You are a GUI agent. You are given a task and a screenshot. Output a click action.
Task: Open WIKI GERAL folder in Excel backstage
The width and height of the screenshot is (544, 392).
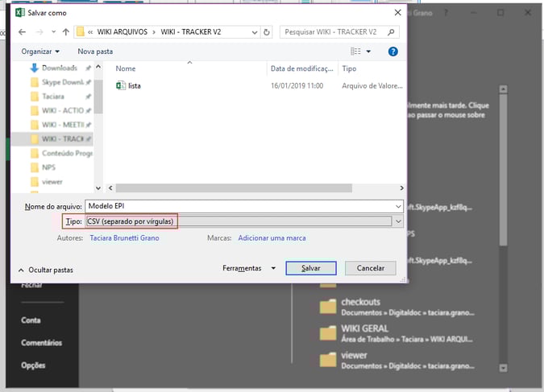397,333
